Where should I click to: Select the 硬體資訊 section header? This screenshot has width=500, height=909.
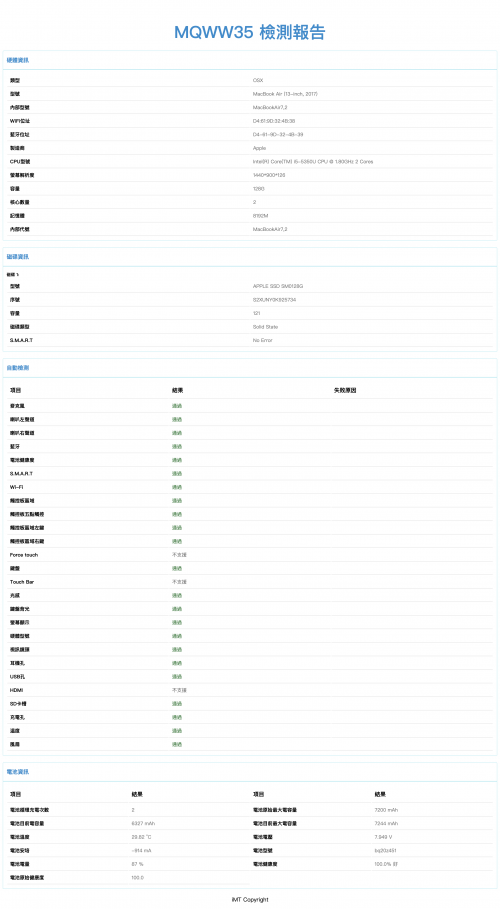(17, 60)
